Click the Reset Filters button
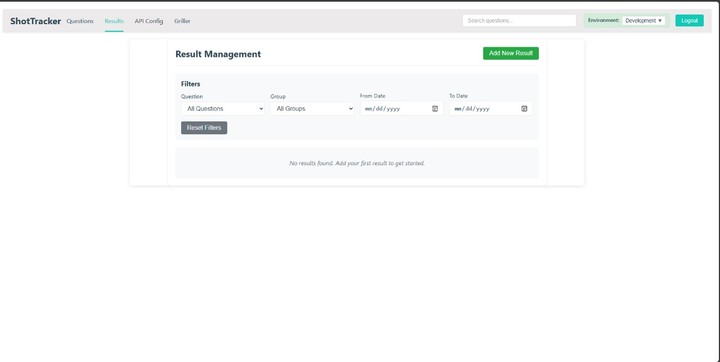The height and width of the screenshot is (362, 720). pyautogui.click(x=204, y=128)
